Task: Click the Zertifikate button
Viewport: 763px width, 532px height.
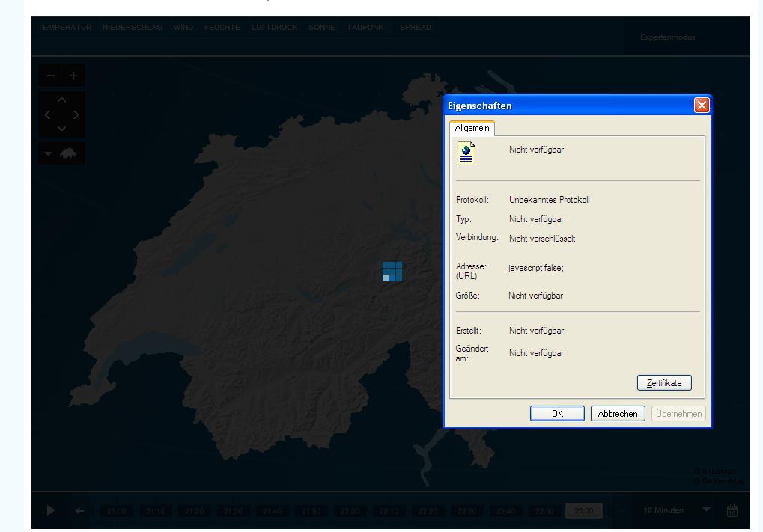Action: pyautogui.click(x=664, y=383)
